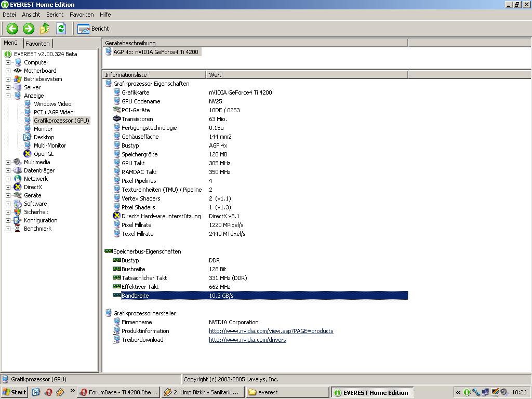Click the DirectX Hardwareunterstützung row icon
The height and width of the screenshot is (399, 532).
pyautogui.click(x=117, y=216)
